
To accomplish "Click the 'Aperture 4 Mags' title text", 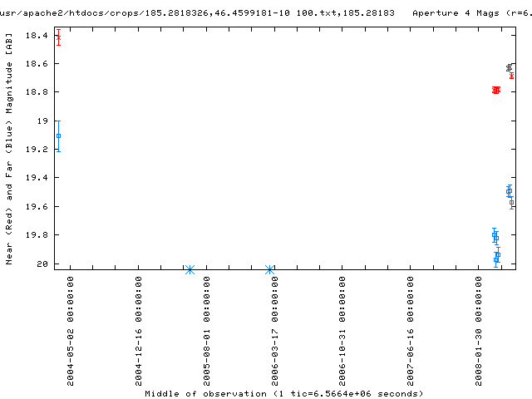I will coord(456,13).
